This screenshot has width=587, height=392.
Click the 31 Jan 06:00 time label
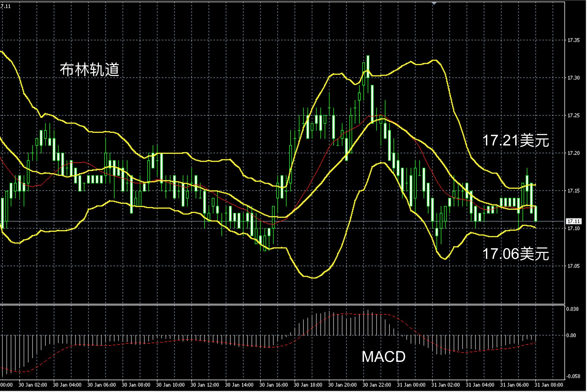tap(514, 385)
